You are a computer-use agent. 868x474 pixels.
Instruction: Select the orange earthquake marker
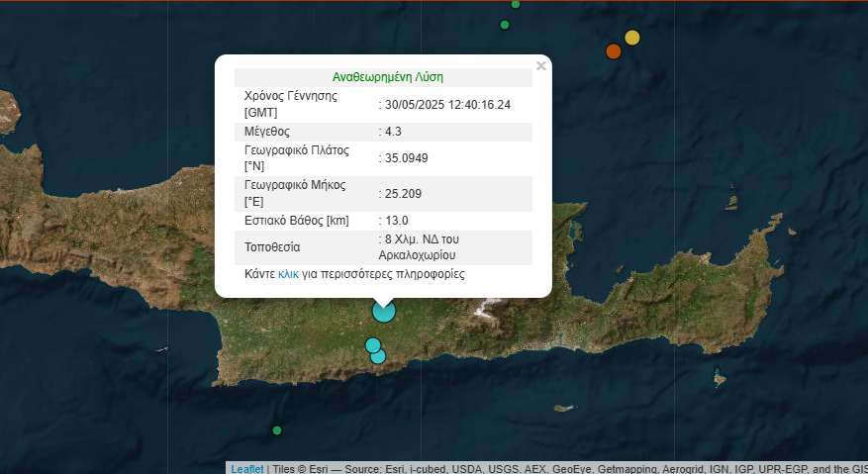pyautogui.click(x=613, y=51)
